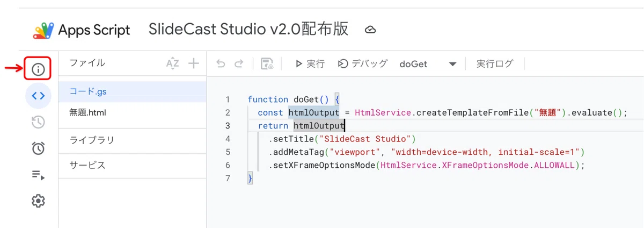Open Project Settings gear icon
644x228 pixels.
[x=38, y=201]
